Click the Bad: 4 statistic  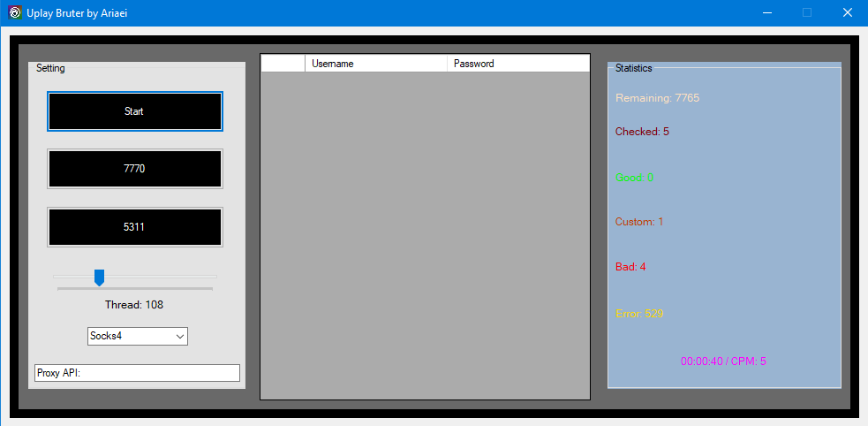tap(630, 267)
